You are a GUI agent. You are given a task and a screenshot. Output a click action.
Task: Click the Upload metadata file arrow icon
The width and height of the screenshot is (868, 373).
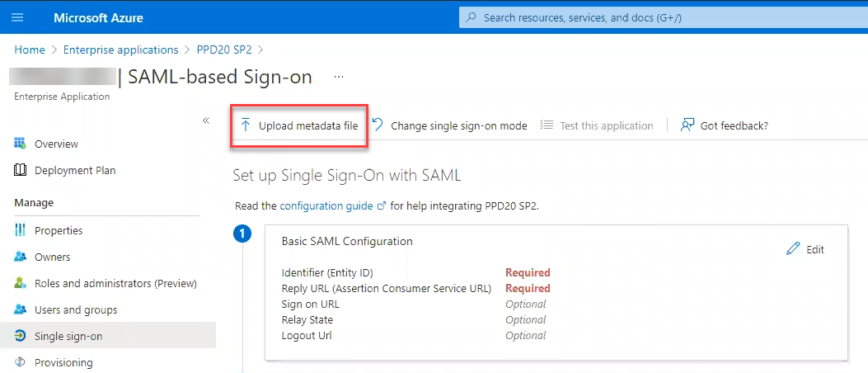(246, 125)
